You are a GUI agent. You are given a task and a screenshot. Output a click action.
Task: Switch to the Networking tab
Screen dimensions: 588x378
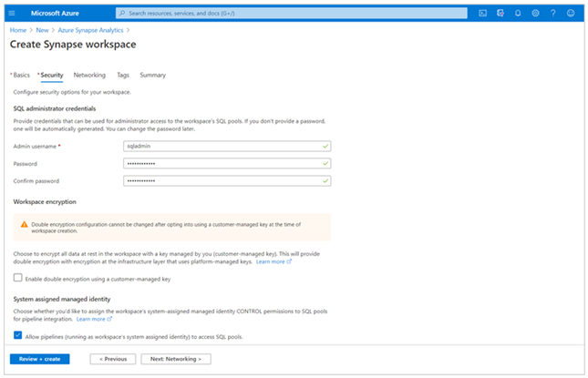[x=89, y=75]
